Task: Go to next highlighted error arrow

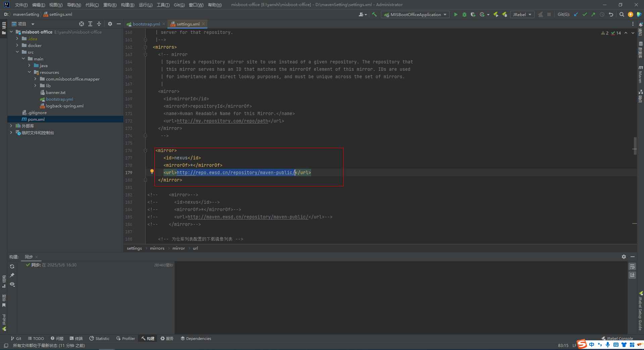Action: (633, 33)
